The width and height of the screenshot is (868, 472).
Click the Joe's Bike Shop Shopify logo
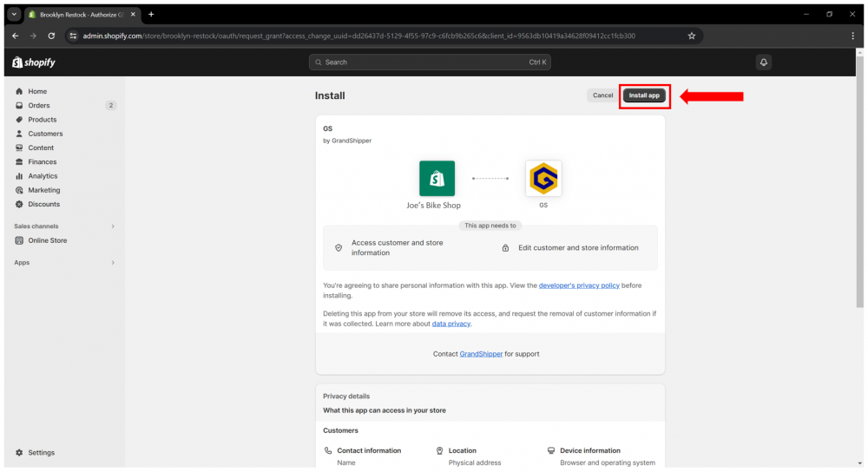437,178
